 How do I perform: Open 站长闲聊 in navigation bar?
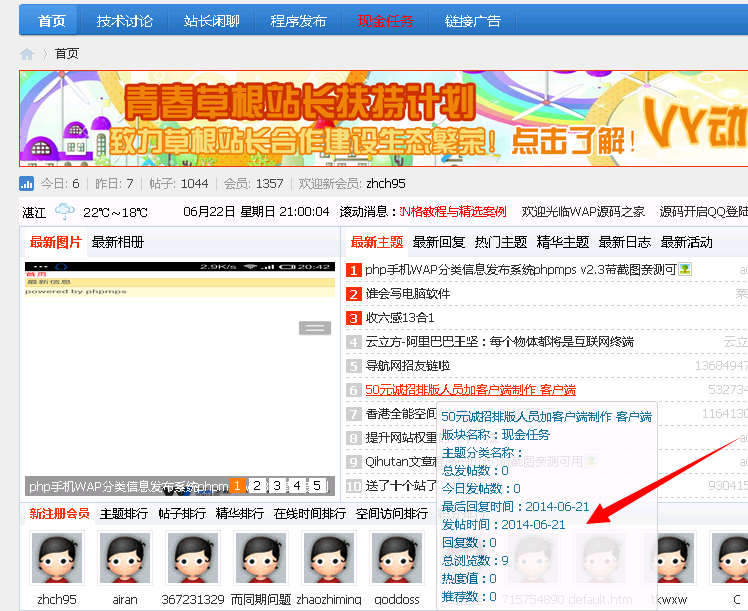click(211, 21)
